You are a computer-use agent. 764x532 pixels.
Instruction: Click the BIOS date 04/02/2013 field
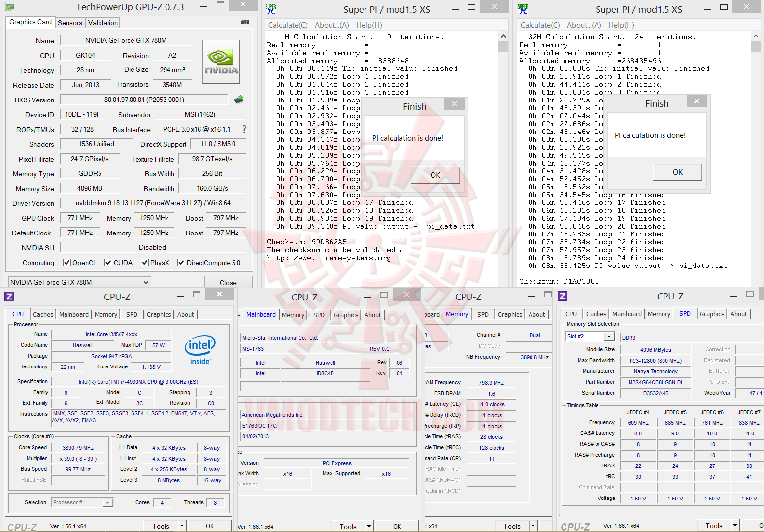(326, 436)
